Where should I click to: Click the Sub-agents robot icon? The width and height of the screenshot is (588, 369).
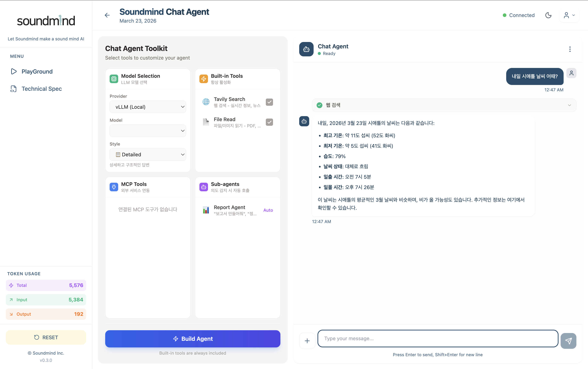204,187
